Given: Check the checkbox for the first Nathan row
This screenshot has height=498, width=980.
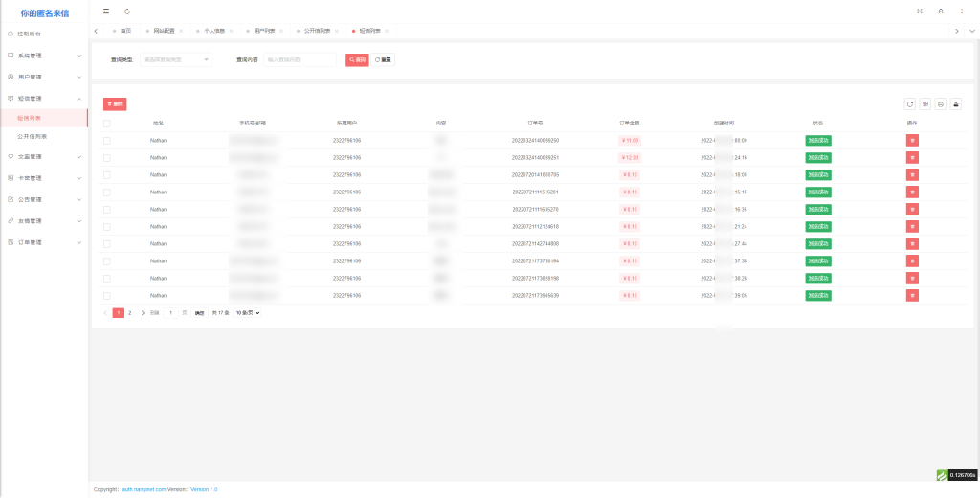Looking at the screenshot, I should tap(107, 141).
